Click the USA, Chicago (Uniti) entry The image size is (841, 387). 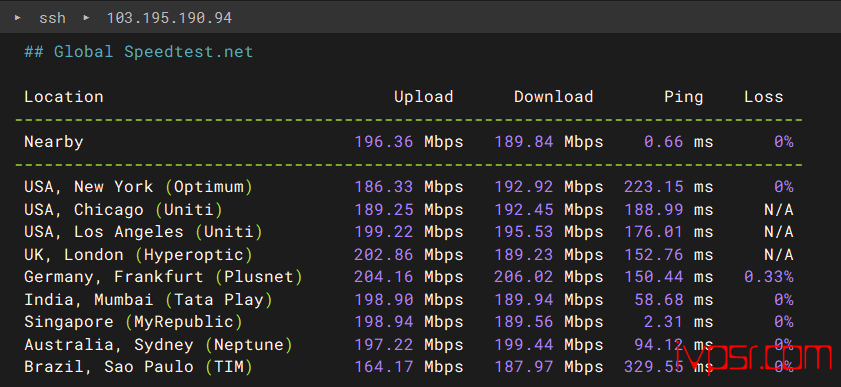pos(123,210)
